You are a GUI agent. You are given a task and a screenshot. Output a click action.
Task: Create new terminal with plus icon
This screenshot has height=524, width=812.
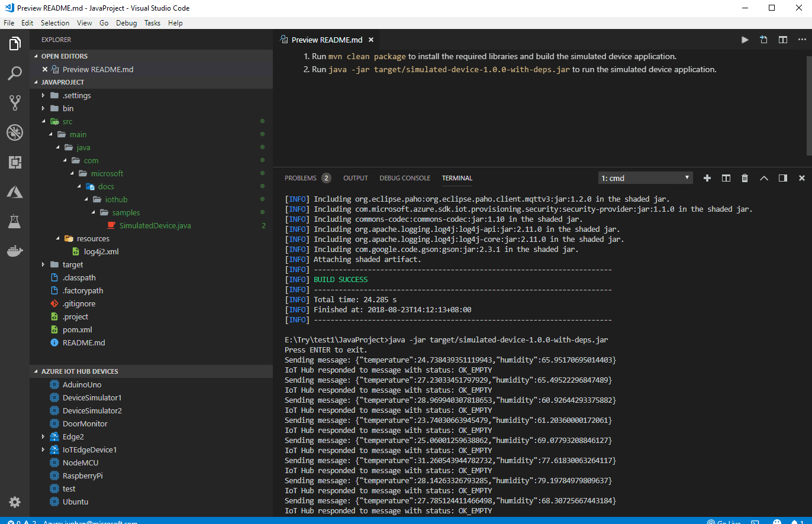click(707, 178)
